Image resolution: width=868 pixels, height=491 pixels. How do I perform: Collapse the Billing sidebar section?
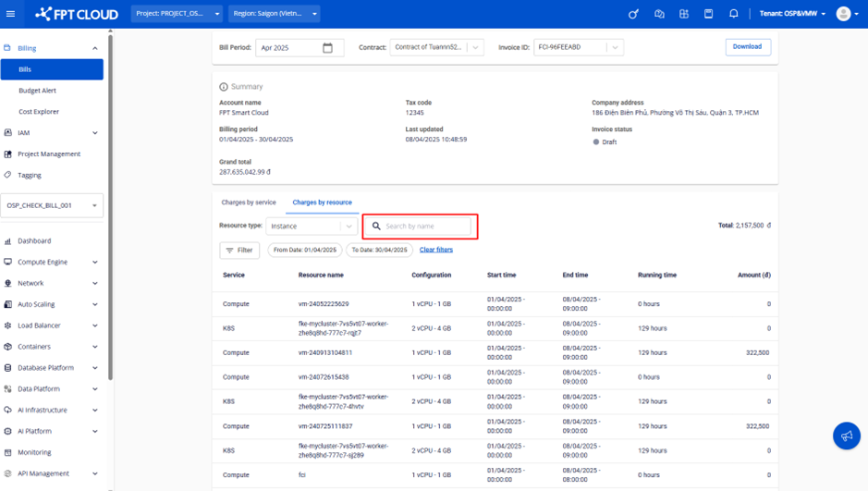(x=94, y=48)
